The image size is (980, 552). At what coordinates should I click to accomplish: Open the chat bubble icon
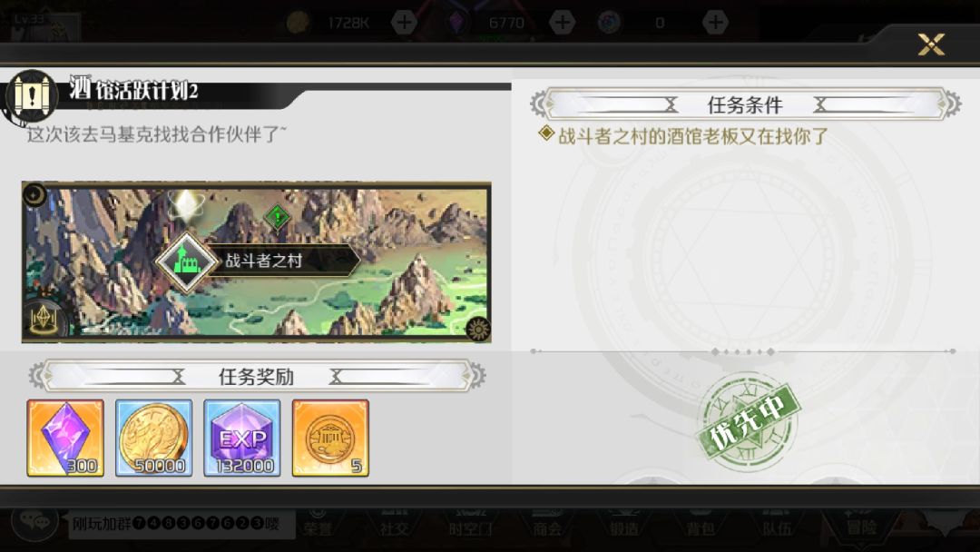[x=35, y=520]
